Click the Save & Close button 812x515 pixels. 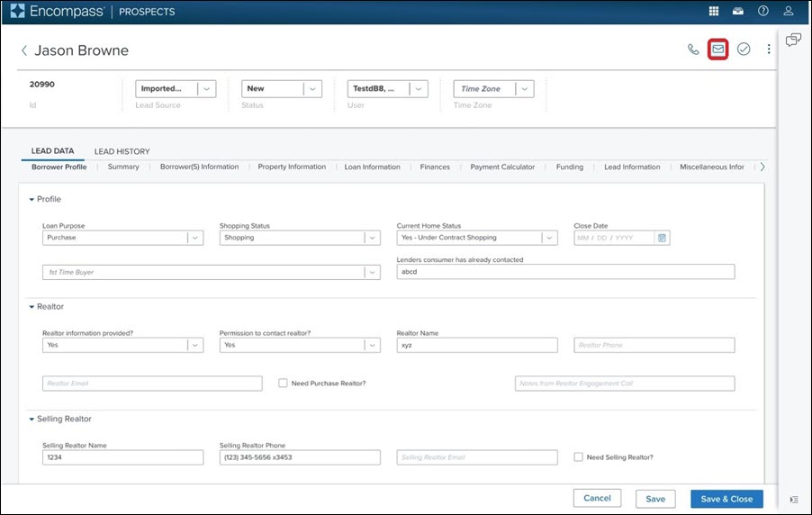click(726, 499)
